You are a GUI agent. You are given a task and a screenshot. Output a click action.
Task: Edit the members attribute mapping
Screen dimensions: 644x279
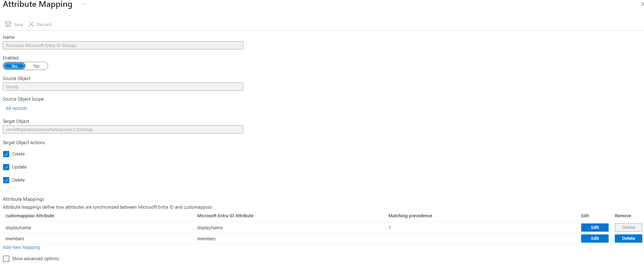(595, 239)
